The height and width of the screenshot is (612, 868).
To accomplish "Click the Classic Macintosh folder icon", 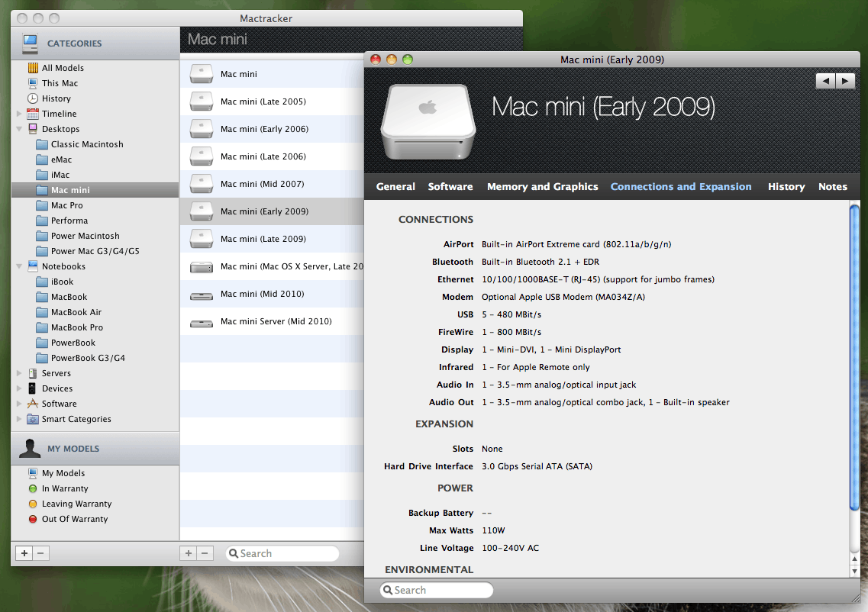I will 42,144.
